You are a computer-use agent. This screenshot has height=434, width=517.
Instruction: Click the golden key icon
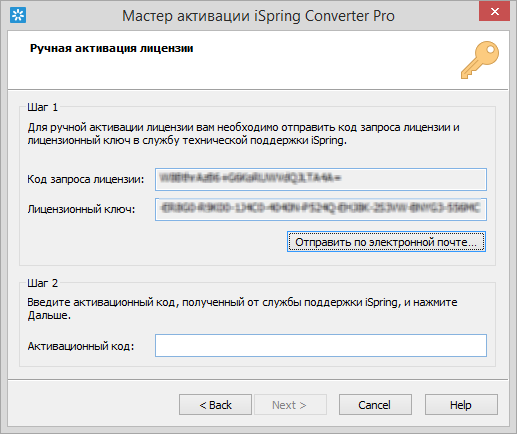[480, 60]
